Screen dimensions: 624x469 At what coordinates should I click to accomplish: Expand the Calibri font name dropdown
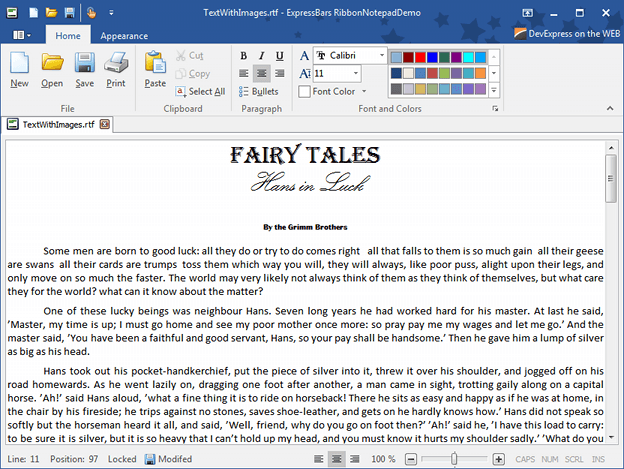(382, 55)
